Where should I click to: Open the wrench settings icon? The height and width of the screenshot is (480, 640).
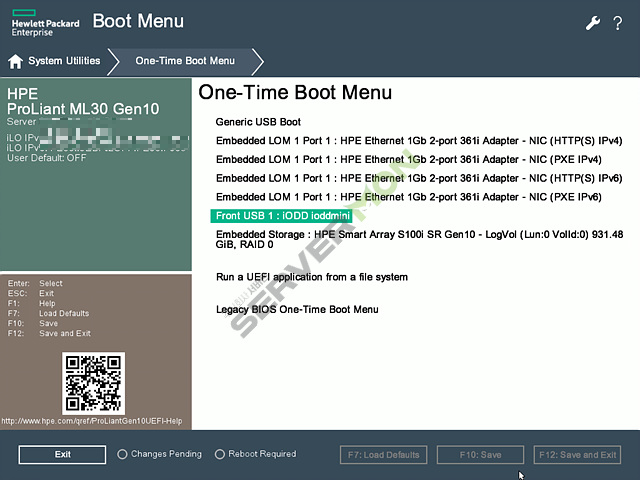(x=593, y=23)
